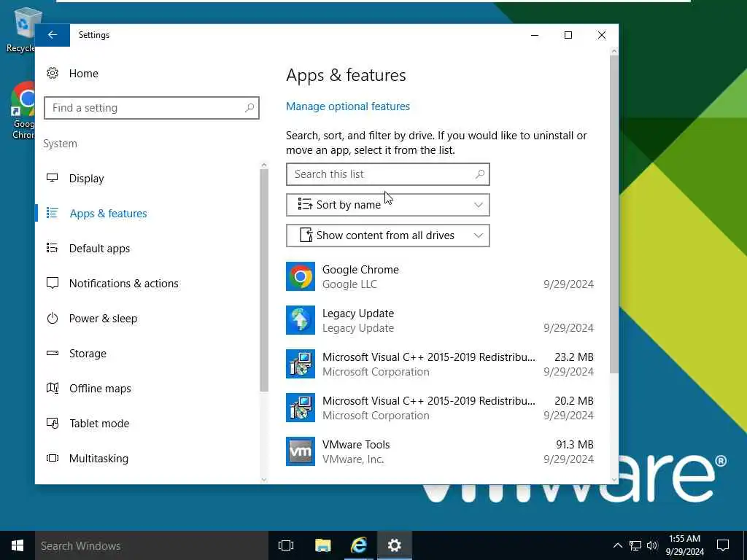This screenshot has width=747, height=560.
Task: Open the Windows Start menu
Action: 18,545
